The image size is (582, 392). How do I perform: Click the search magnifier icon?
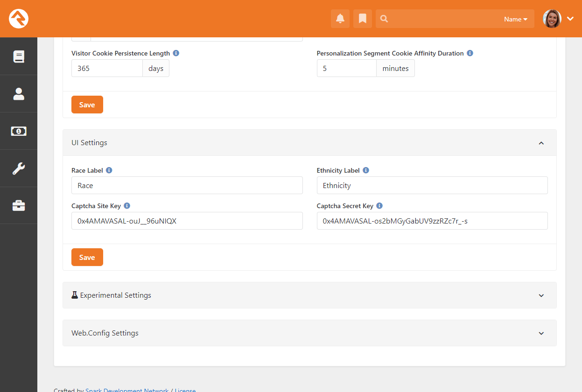click(x=384, y=19)
